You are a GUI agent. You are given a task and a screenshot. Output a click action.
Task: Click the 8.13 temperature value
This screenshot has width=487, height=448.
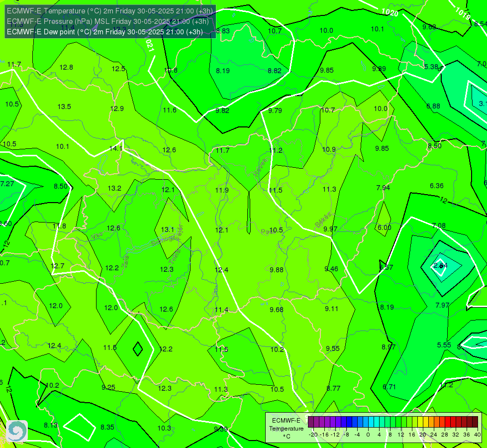click(51, 425)
